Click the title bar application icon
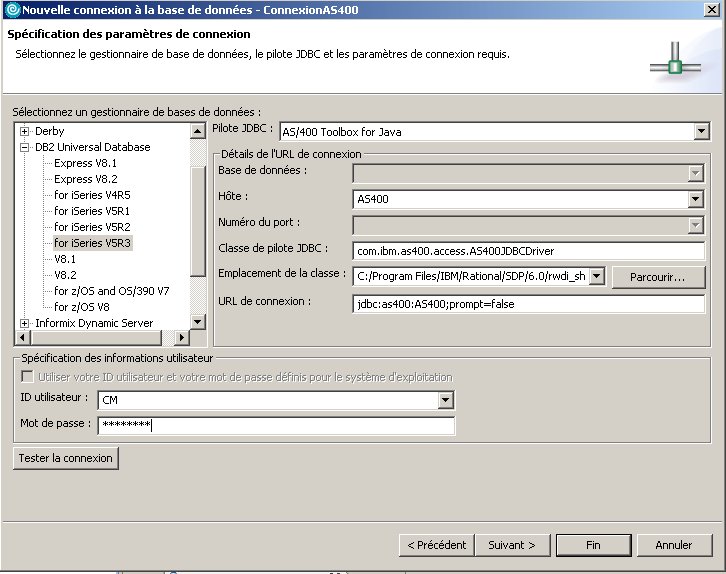 [x=12, y=10]
